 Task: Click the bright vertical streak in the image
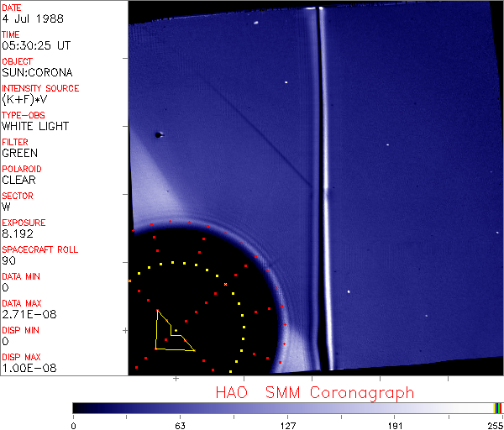pos(320,185)
